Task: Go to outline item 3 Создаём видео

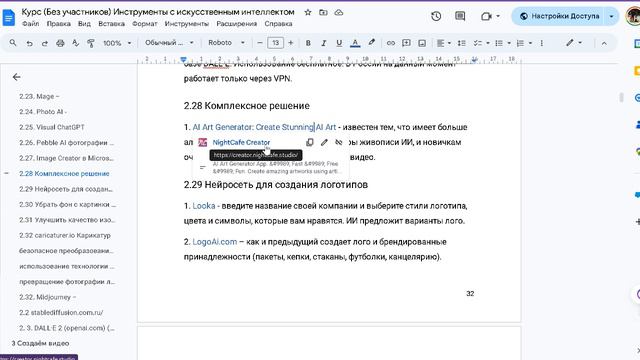Action: point(40,343)
